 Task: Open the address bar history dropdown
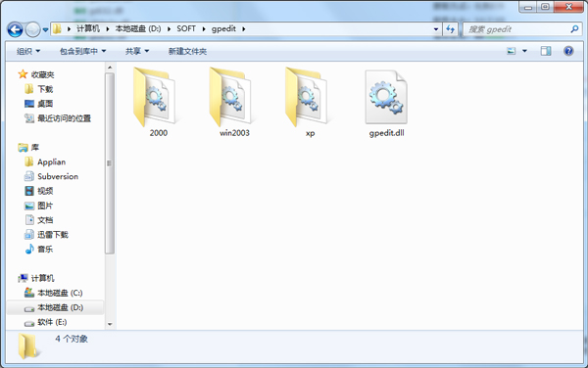tap(436, 28)
